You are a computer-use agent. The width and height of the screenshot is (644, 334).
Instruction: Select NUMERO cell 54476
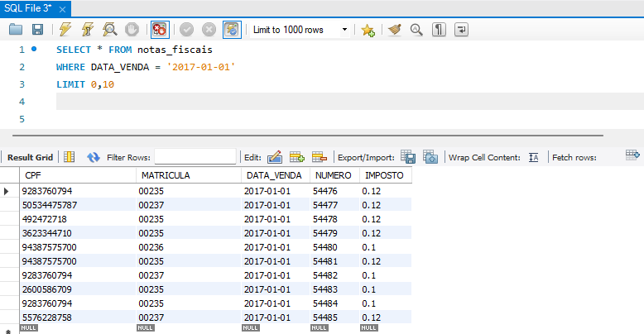point(334,191)
